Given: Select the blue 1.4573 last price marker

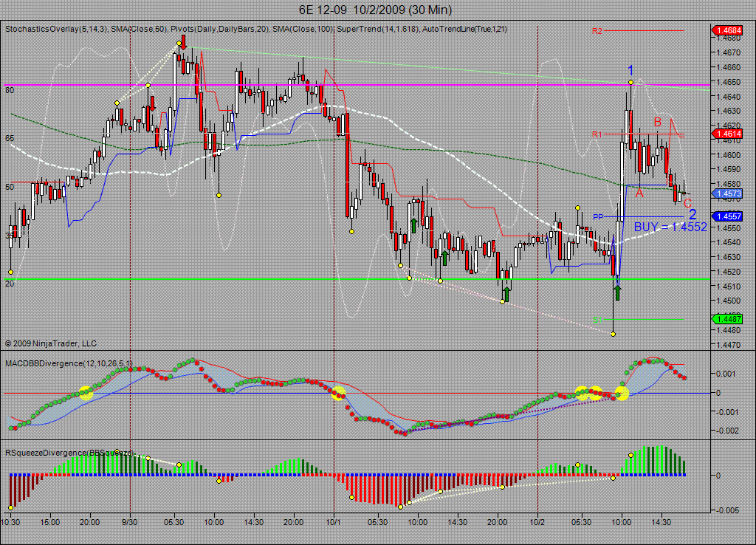Looking at the screenshot, I should pos(726,193).
